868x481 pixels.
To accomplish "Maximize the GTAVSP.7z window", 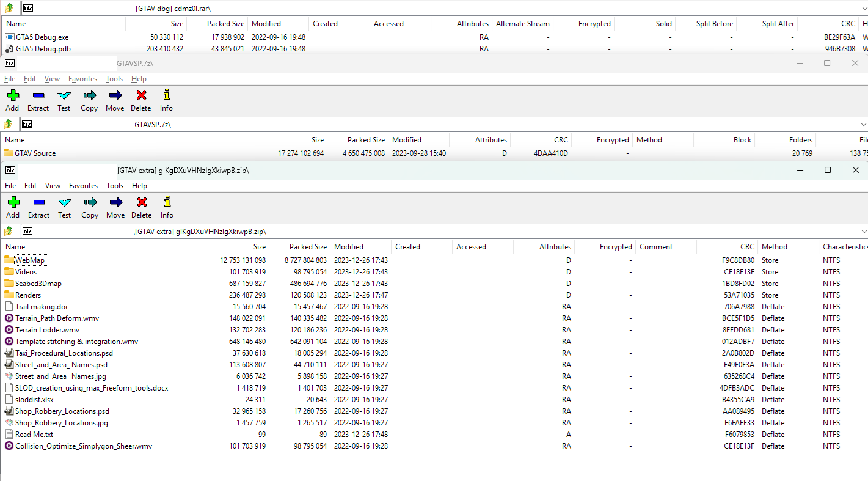I will tap(827, 63).
